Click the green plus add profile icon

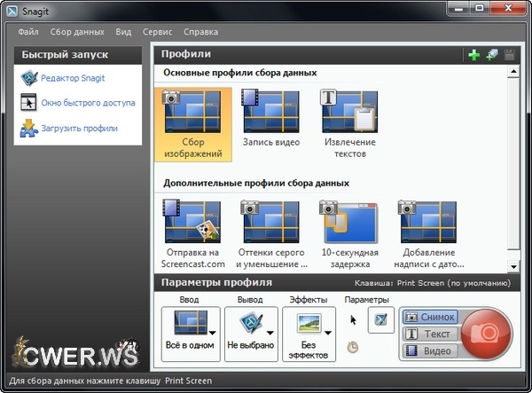tap(474, 55)
